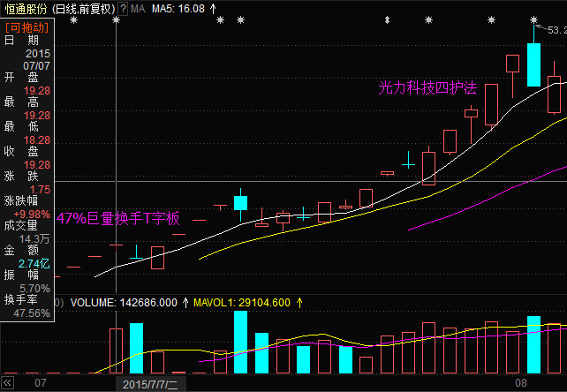This screenshot has height=392, width=567.
Task: Click the 恒通股份 stock title
Action: [26, 9]
